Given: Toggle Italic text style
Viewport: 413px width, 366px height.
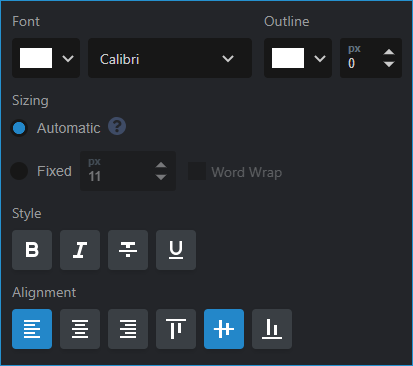Looking at the screenshot, I should point(80,250).
